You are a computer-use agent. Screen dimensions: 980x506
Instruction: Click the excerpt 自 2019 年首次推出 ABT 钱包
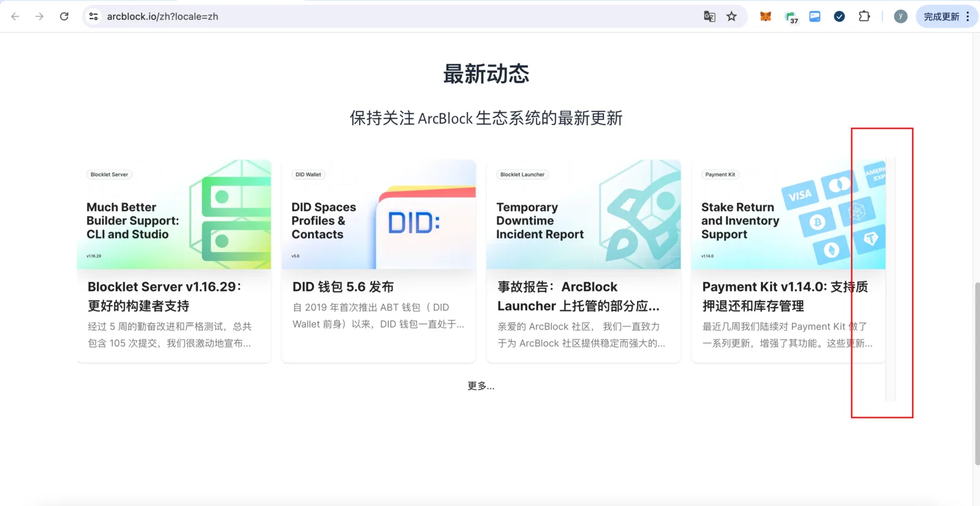tap(379, 315)
